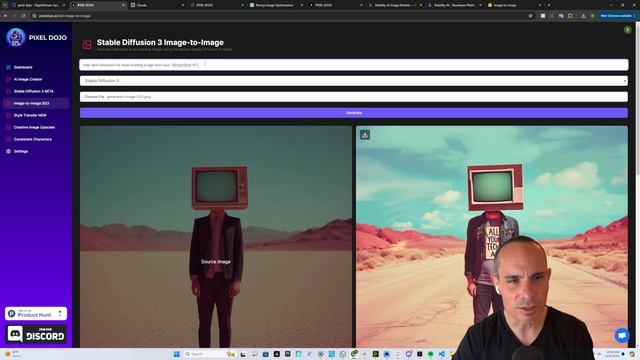Click the Generate button
640x360 pixels.
pyautogui.click(x=353, y=113)
